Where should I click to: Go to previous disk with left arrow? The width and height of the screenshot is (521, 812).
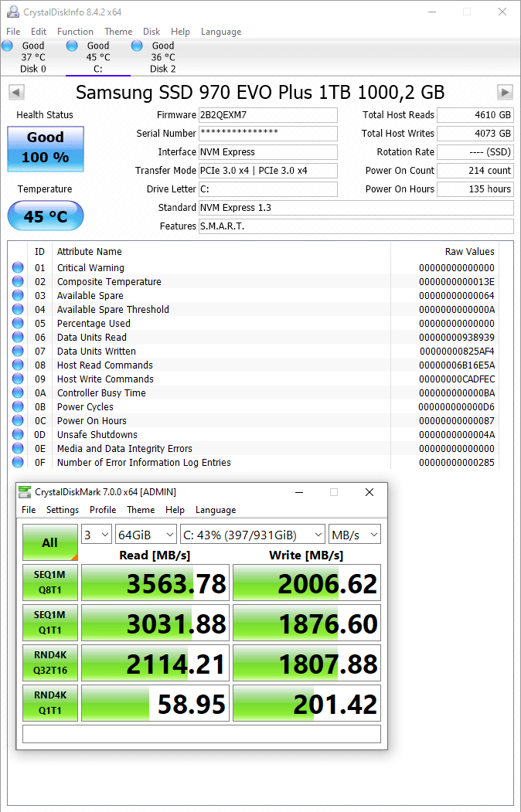point(16,93)
